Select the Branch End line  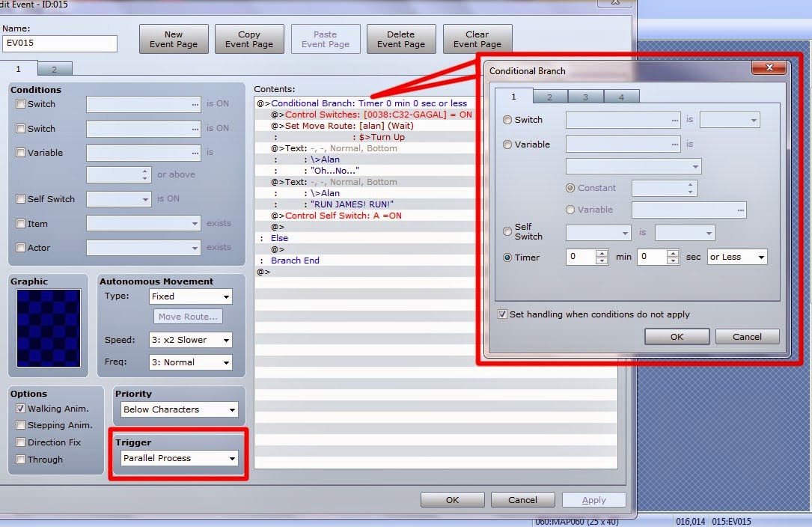click(x=365, y=261)
